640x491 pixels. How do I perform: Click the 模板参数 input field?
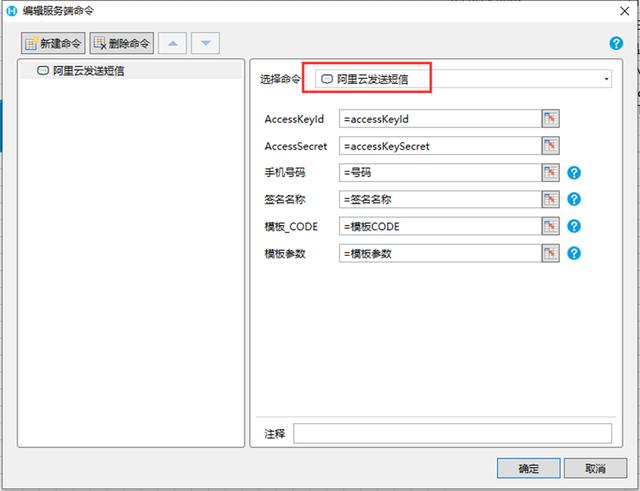[440, 253]
